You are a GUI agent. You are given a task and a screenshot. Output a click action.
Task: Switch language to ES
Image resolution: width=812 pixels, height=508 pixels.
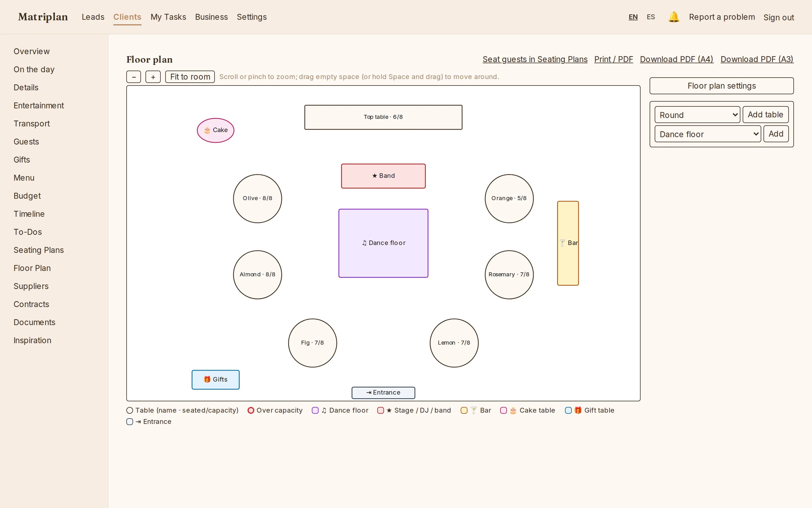coord(651,17)
